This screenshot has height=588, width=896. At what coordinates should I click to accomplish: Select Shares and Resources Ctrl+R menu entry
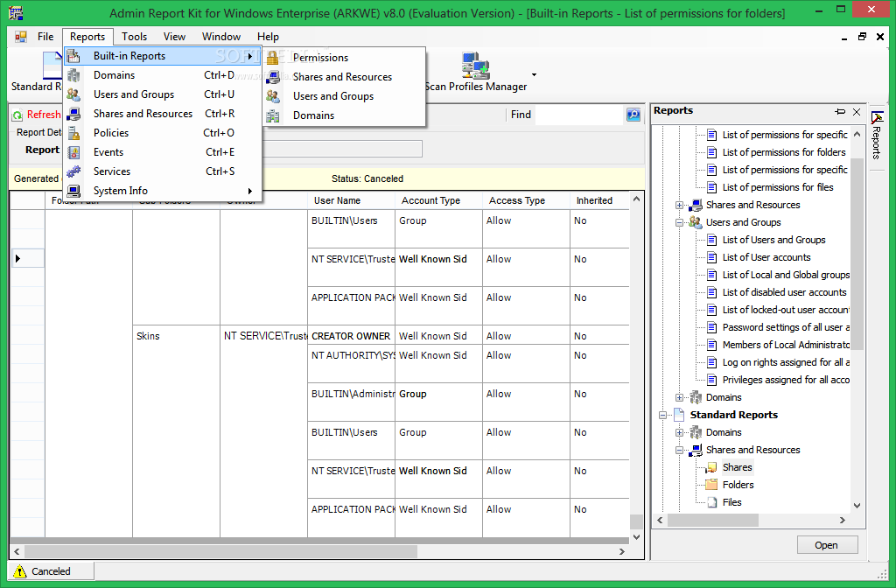pyautogui.click(x=163, y=114)
